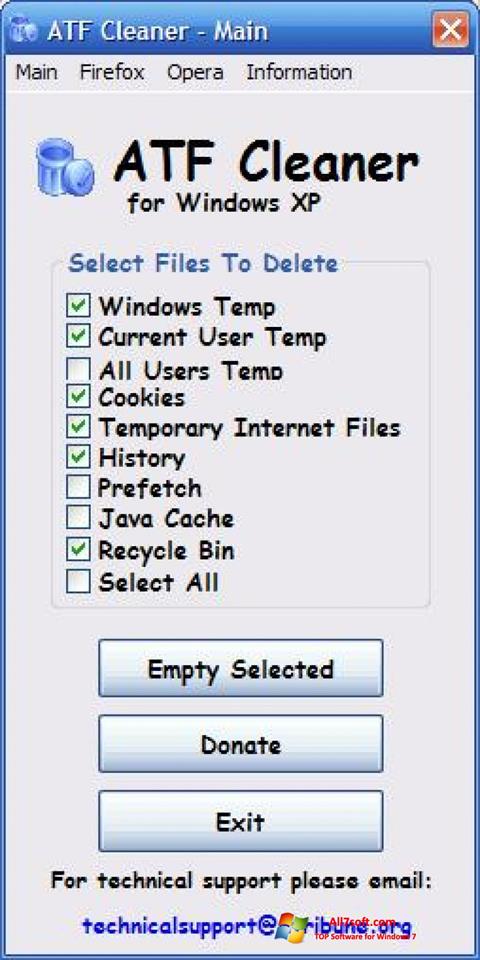Click the title bar application icon
The height and width of the screenshot is (960, 480).
pos(24,30)
